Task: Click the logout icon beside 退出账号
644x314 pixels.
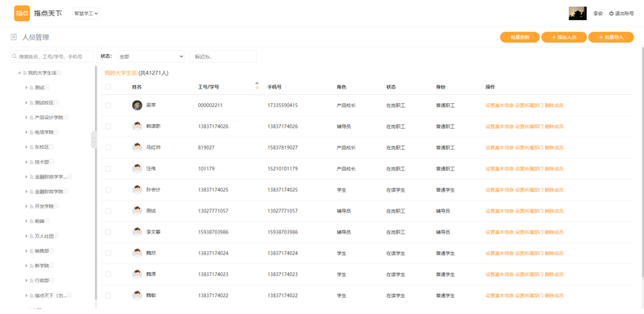Action: (611, 14)
